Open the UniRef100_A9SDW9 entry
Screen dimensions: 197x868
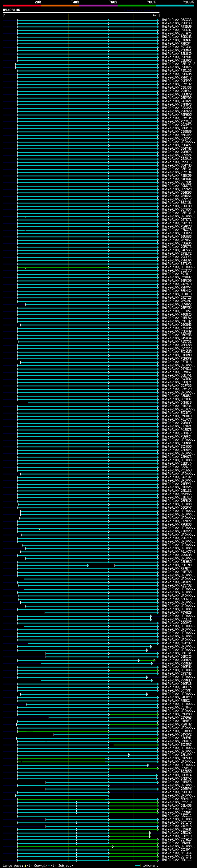176,26
